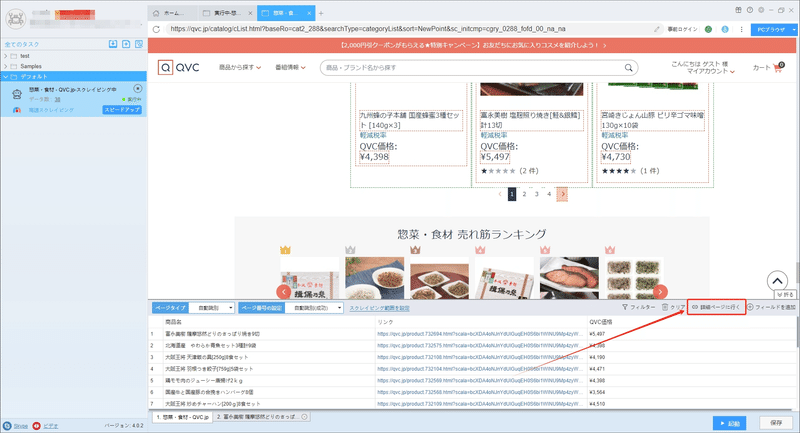
Task: Expand the マイアカウント dropdown
Action: (x=711, y=71)
